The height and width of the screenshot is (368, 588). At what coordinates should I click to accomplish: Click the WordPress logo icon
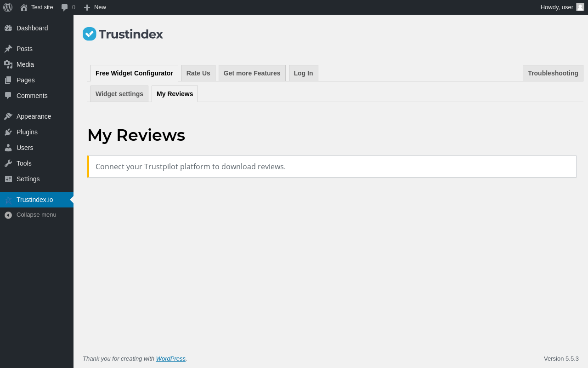[8, 7]
